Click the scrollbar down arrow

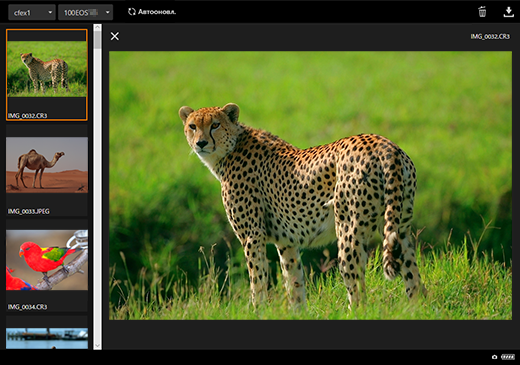tap(97, 346)
